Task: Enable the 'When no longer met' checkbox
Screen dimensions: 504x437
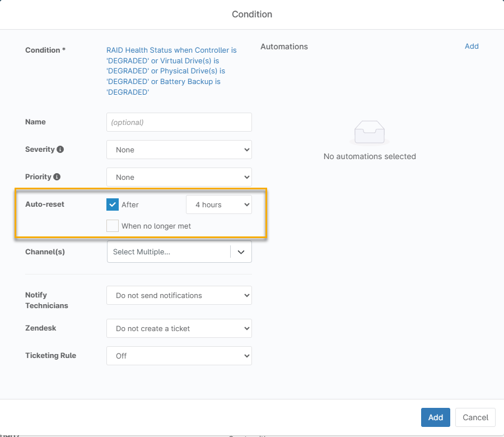Action: point(113,226)
